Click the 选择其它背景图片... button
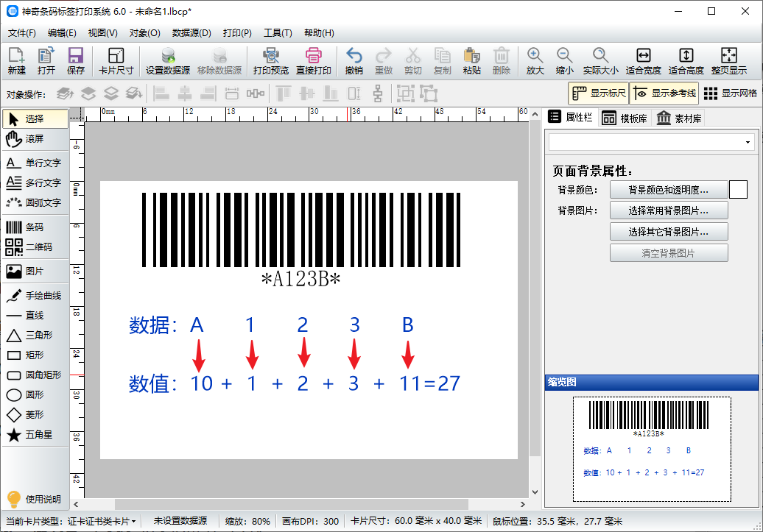The image size is (763, 532). click(x=669, y=232)
